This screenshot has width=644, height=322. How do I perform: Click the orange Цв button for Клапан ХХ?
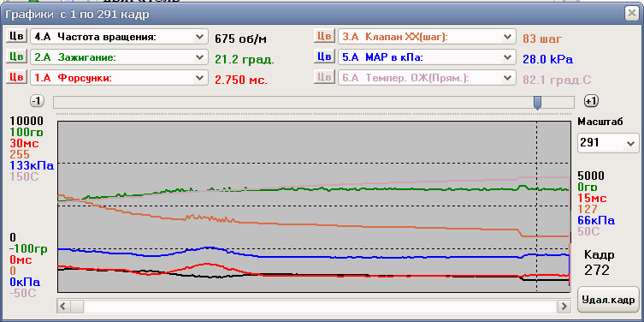(324, 36)
